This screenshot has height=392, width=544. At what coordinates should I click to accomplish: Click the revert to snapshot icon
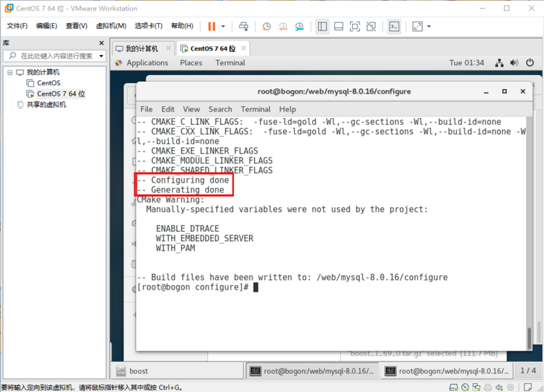(283, 27)
